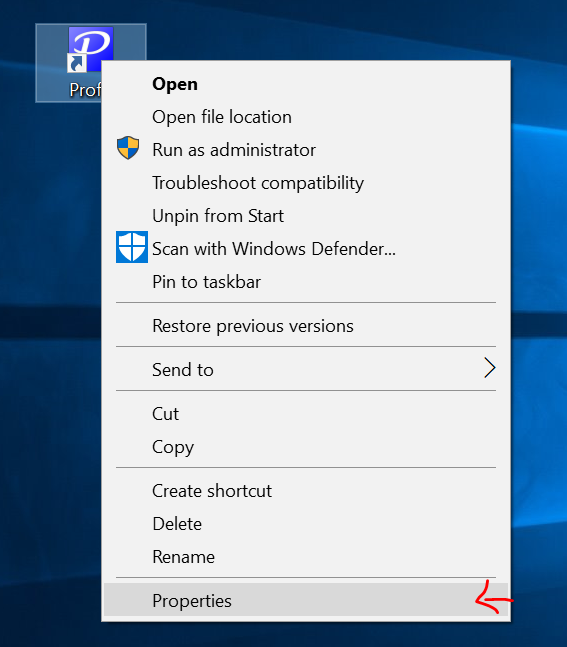Click Create shortcut

click(x=306, y=491)
